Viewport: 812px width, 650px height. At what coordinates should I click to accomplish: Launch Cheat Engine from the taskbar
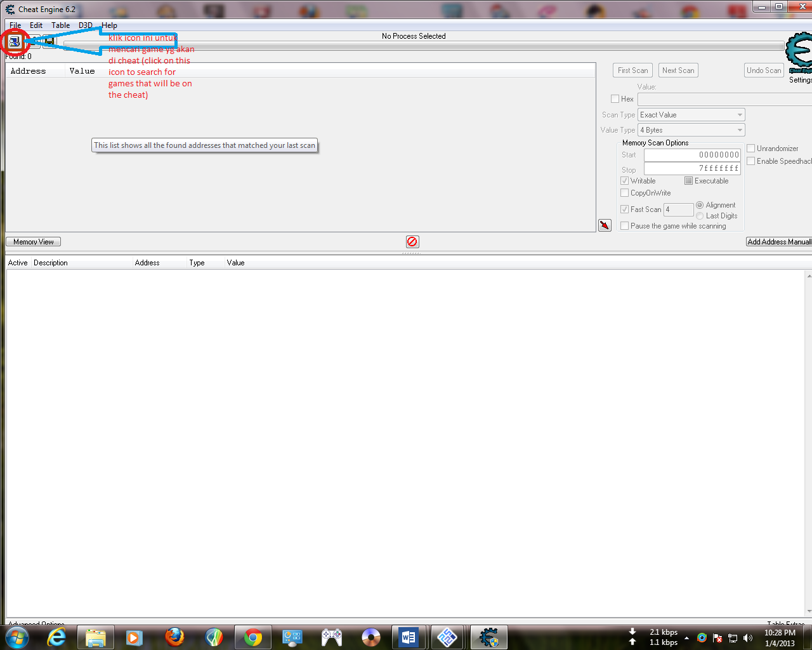pos(488,637)
